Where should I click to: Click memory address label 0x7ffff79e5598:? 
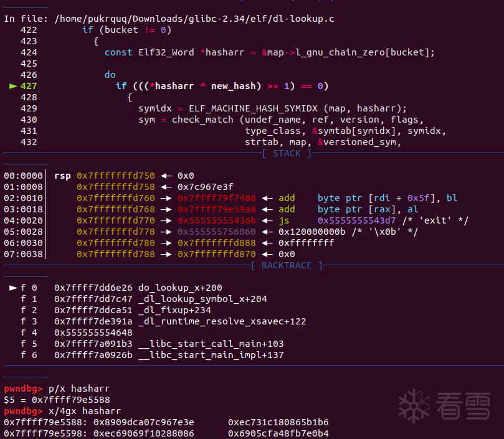[45, 433]
